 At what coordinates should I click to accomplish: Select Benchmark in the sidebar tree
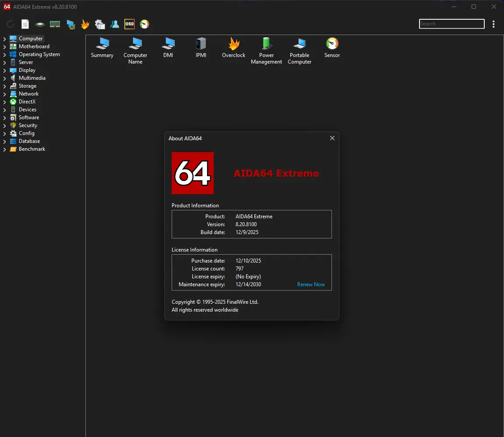(x=32, y=149)
